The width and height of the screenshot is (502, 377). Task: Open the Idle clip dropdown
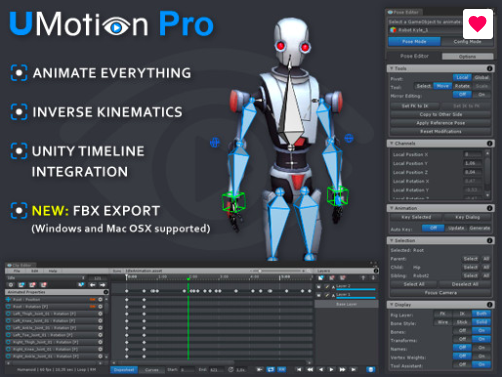[46, 278]
